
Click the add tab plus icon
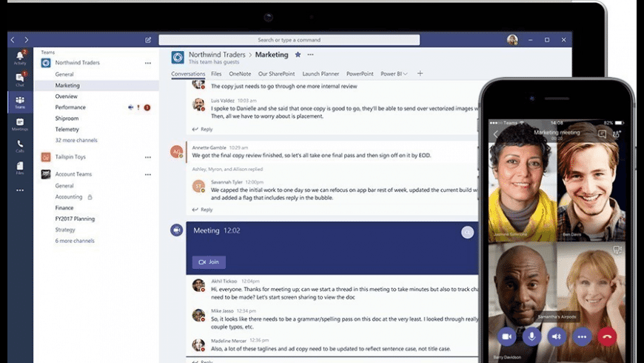[x=420, y=73]
